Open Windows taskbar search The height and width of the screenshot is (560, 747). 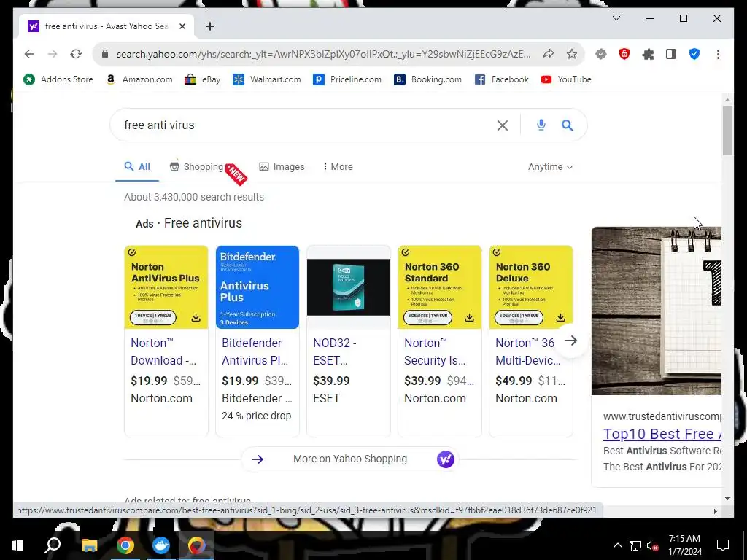pos(53,545)
